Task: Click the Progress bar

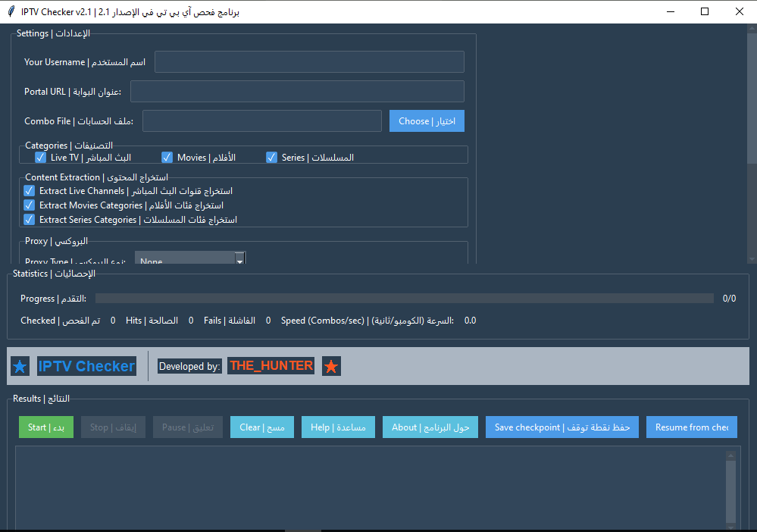Action: (x=405, y=299)
